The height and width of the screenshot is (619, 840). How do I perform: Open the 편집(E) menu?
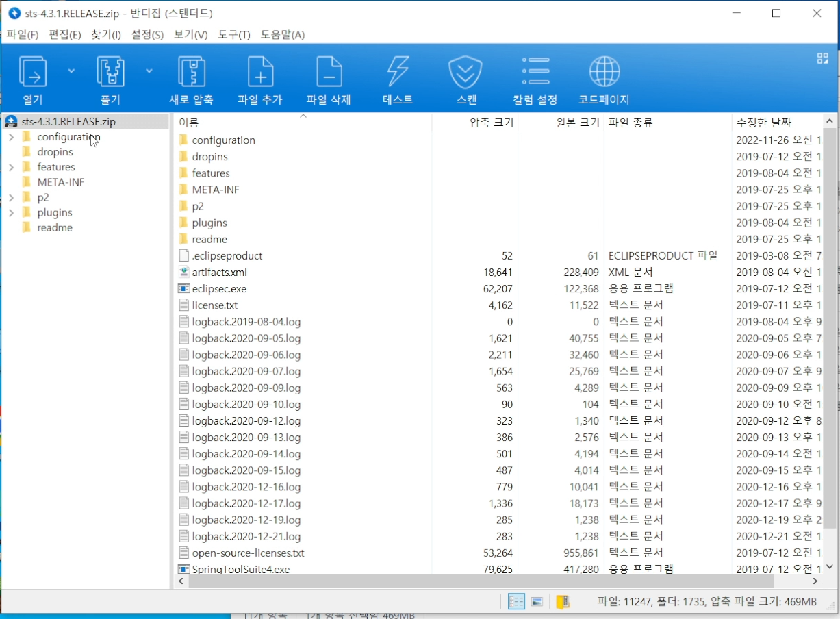point(64,34)
